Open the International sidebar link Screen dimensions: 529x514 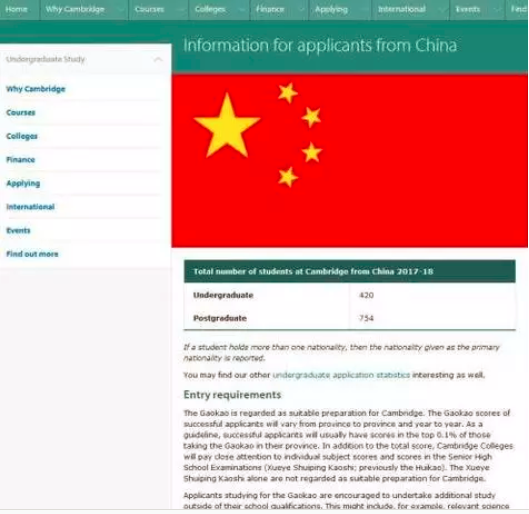(x=30, y=207)
